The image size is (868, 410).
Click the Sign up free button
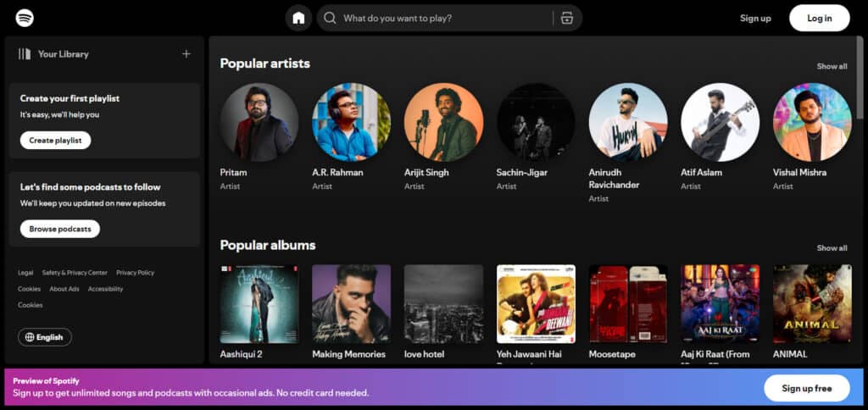click(x=807, y=389)
